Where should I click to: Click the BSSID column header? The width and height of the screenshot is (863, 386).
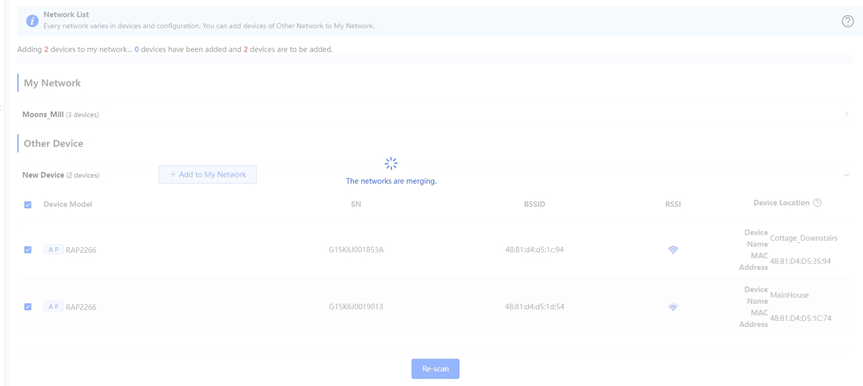pyautogui.click(x=534, y=204)
